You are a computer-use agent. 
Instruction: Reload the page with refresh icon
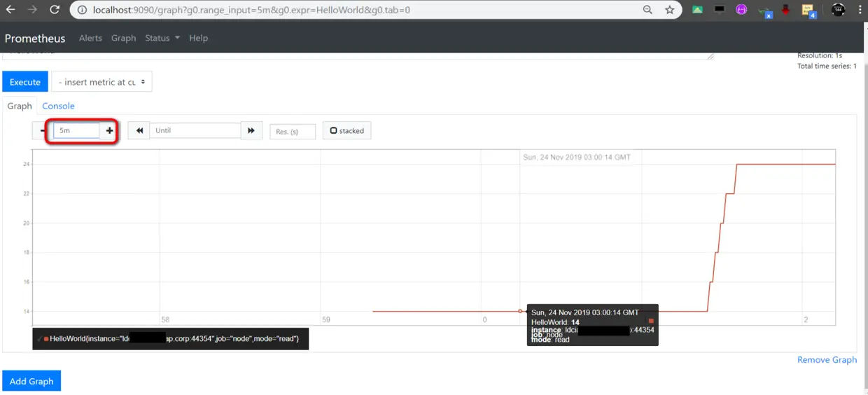click(55, 10)
